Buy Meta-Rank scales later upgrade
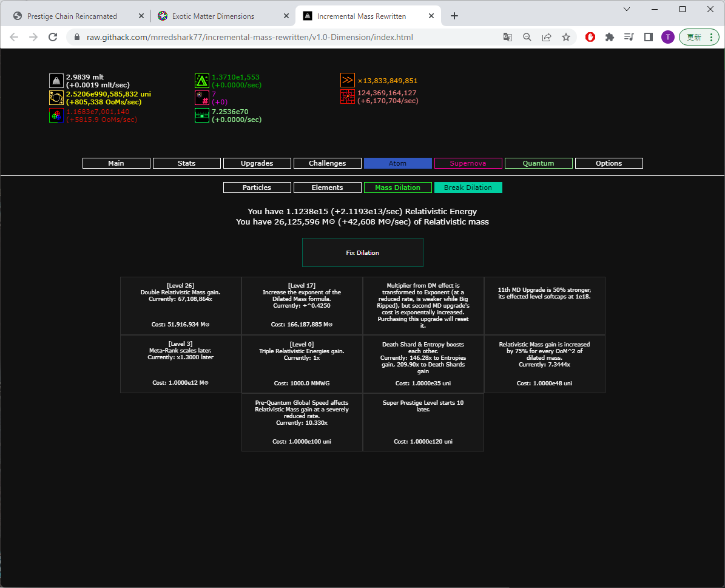The width and height of the screenshot is (725, 588). pos(181,364)
